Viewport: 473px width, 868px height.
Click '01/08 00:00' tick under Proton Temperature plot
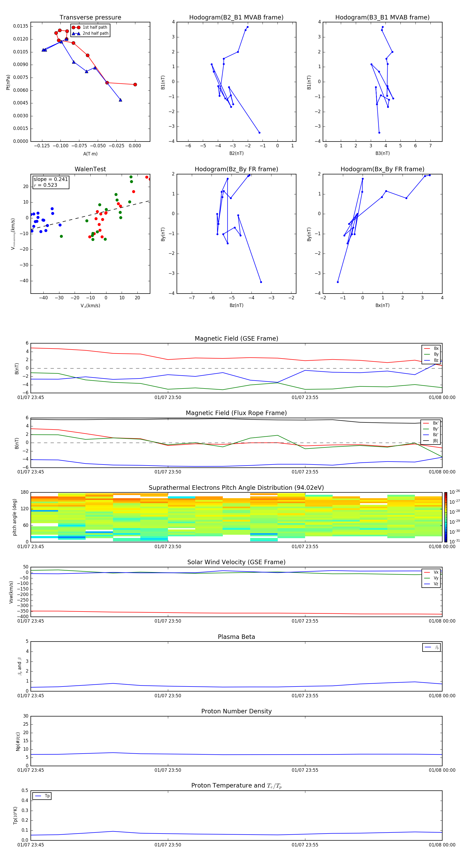442,845
